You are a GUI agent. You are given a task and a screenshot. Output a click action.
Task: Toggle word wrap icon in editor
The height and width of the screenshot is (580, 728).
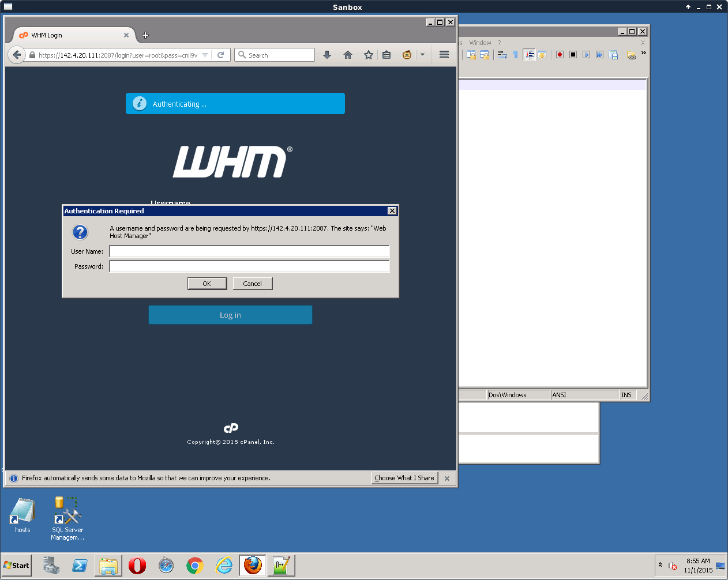point(502,55)
